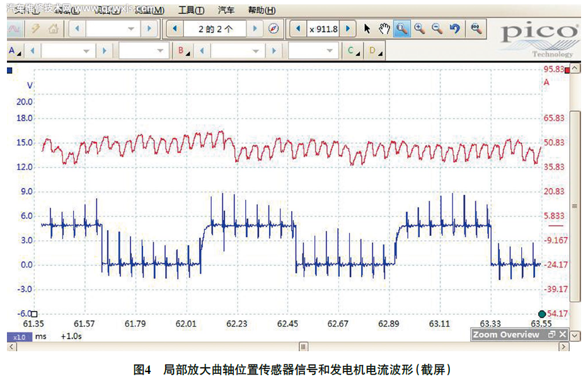Image resolution: width=588 pixels, height=384 pixels.
Task: Open the zoom to full view icon
Action: (x=476, y=29)
